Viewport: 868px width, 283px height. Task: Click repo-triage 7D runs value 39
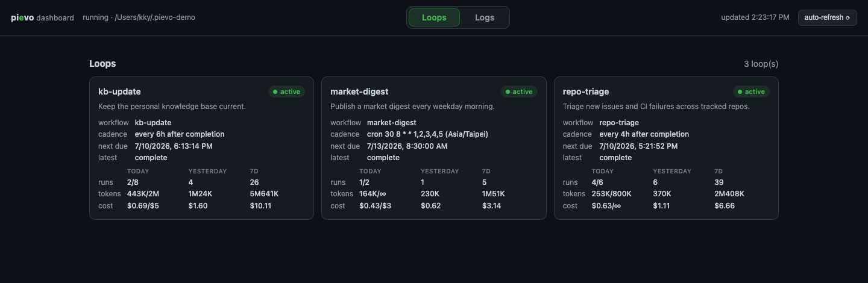(719, 182)
